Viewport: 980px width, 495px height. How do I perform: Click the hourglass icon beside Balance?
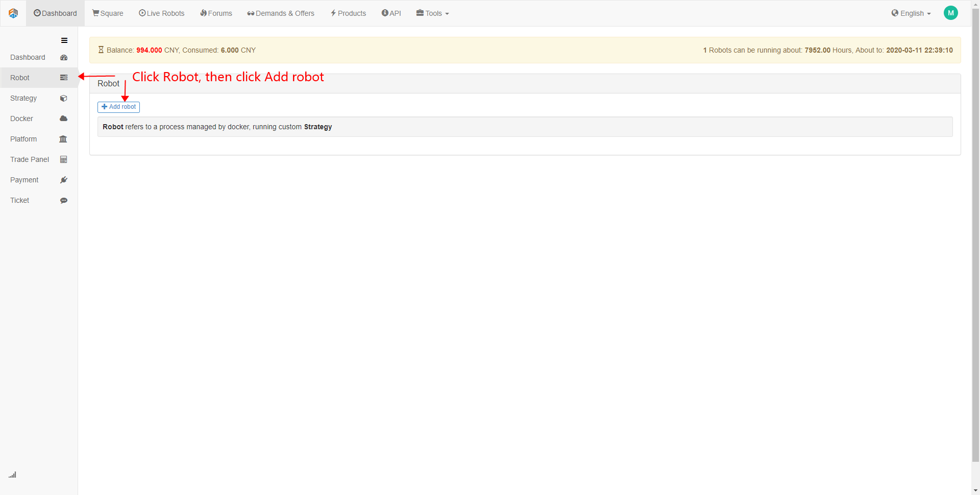click(x=101, y=50)
